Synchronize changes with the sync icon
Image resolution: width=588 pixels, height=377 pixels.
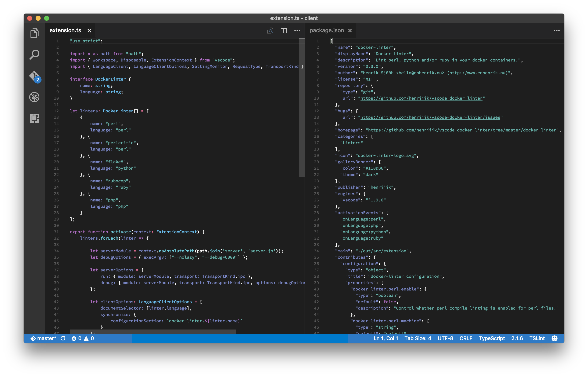coord(63,338)
